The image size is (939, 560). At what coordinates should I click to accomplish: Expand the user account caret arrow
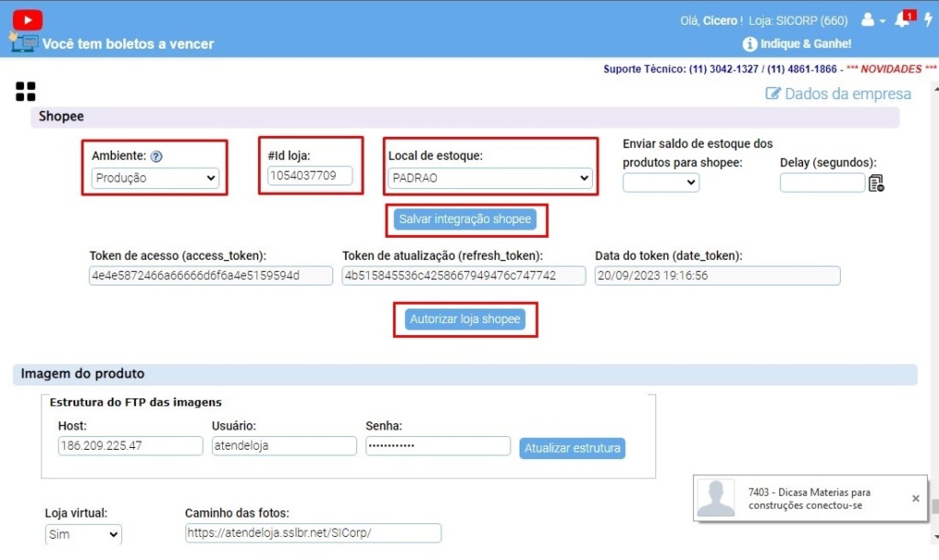point(883,21)
